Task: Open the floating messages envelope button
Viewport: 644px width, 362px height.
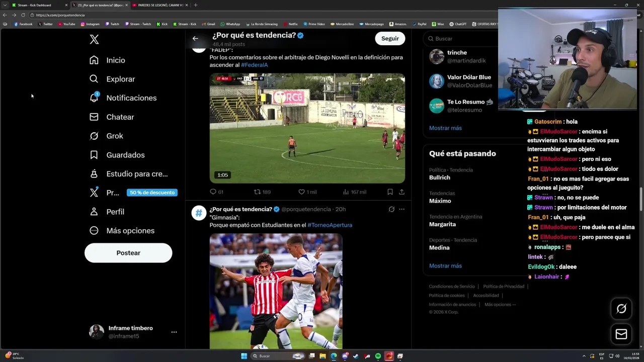Action: point(621,334)
